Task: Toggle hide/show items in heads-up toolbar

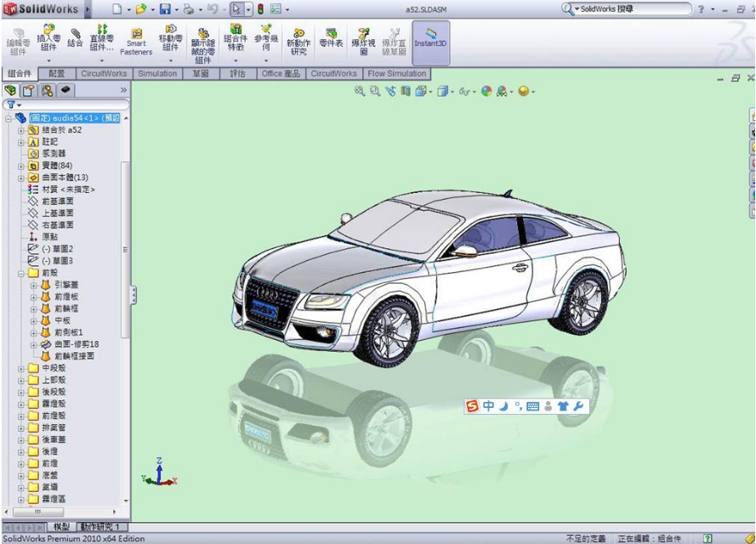Action: click(x=463, y=91)
